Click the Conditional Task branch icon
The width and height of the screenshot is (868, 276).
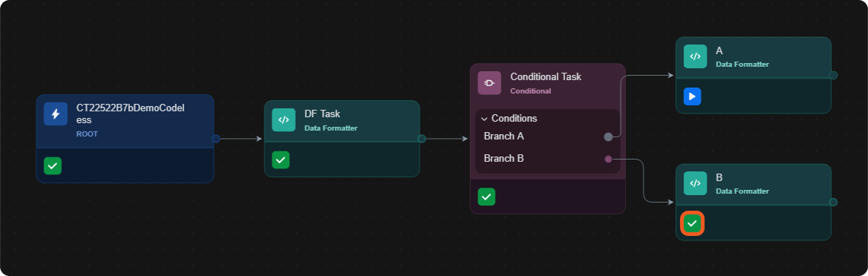(489, 83)
